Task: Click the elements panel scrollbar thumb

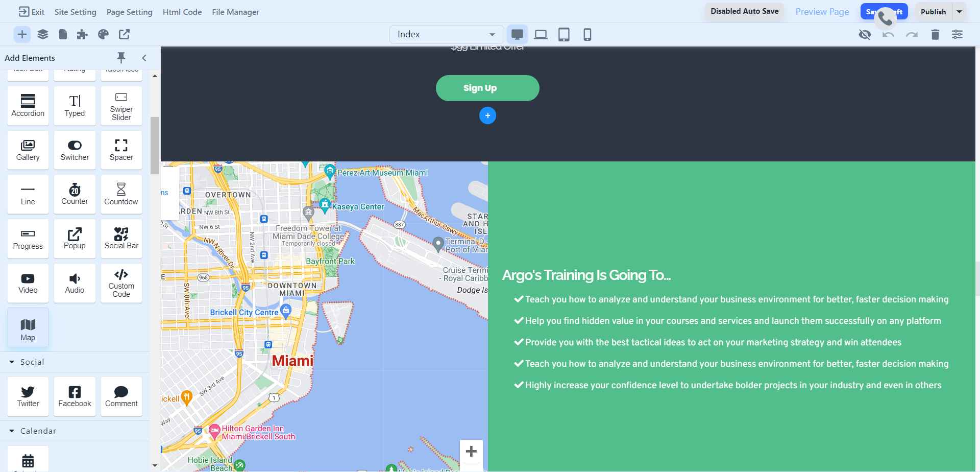Action: 155,146
